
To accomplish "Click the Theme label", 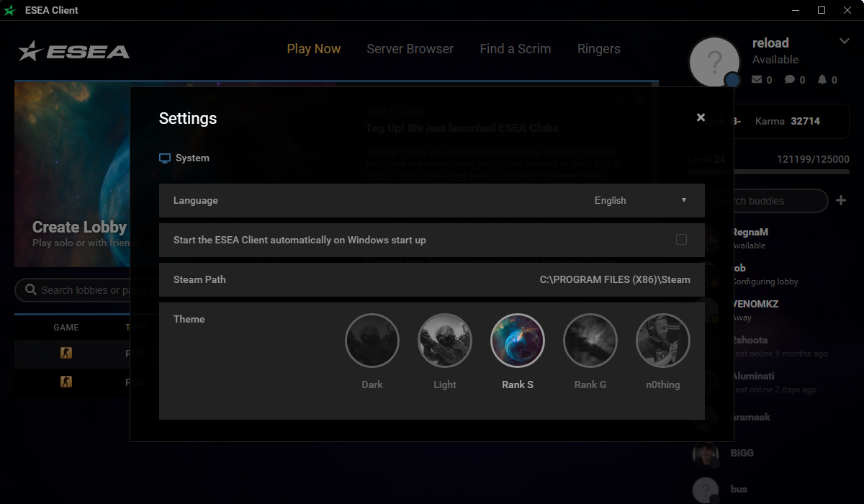I will tap(189, 319).
